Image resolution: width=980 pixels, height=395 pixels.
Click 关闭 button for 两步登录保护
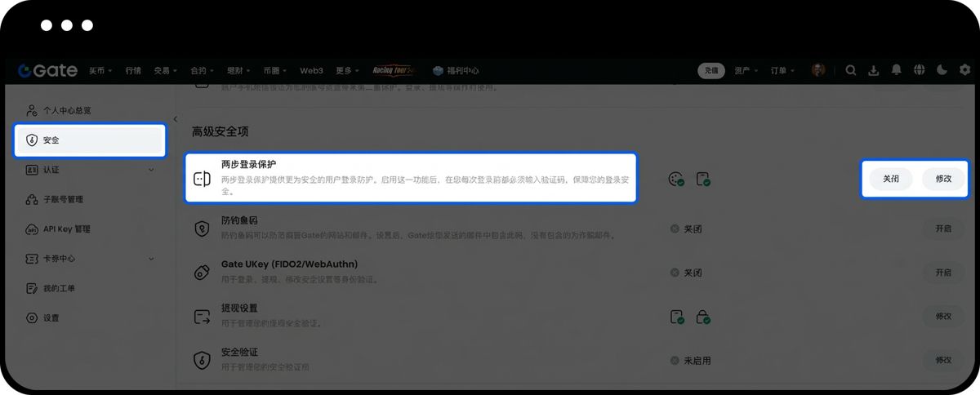tap(891, 179)
